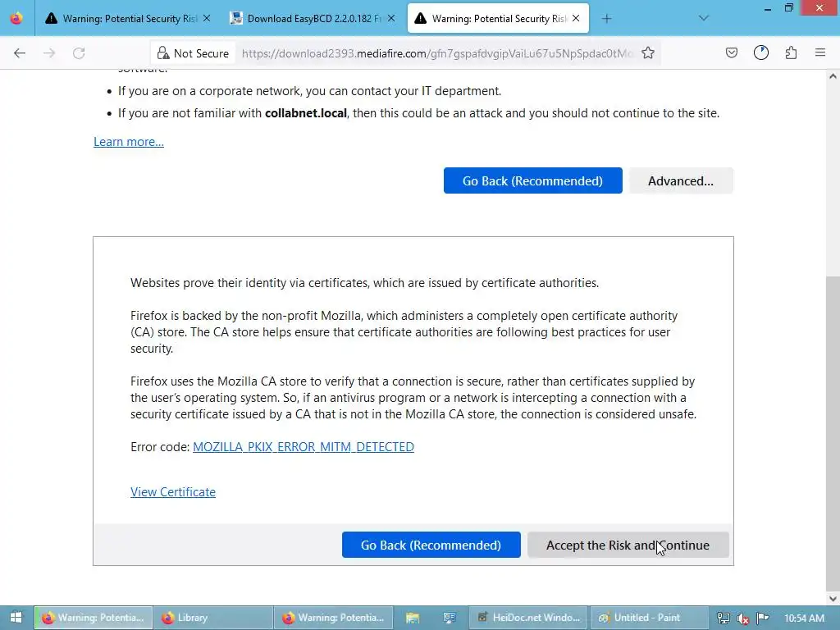Viewport: 840px width, 630px height.
Task: Click the circular account/profile toolbar icon
Action: click(x=761, y=52)
